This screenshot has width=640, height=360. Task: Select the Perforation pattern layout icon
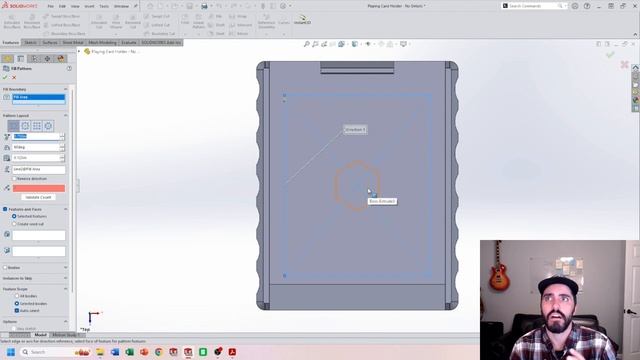pos(13,126)
